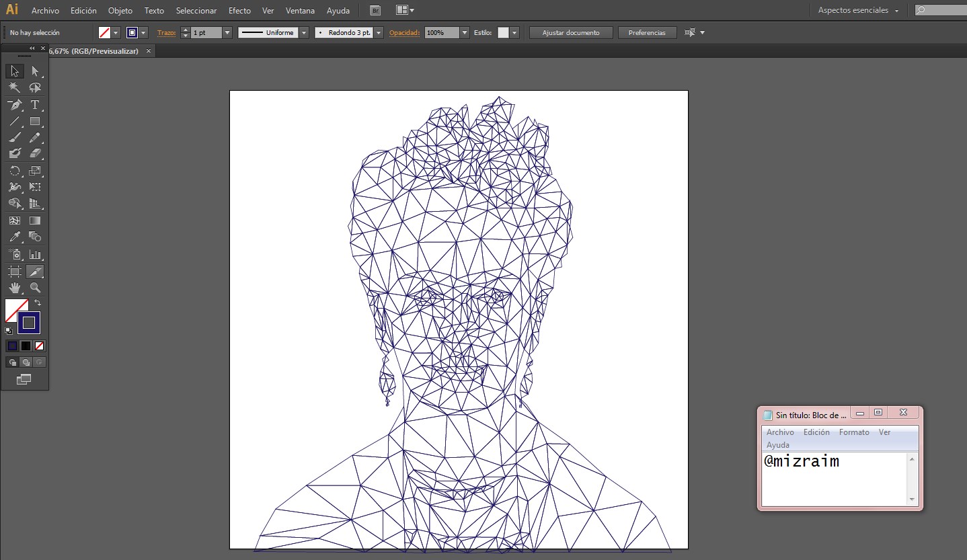Image resolution: width=967 pixels, height=560 pixels.
Task: Select the Line Segment tool
Action: coord(15,122)
